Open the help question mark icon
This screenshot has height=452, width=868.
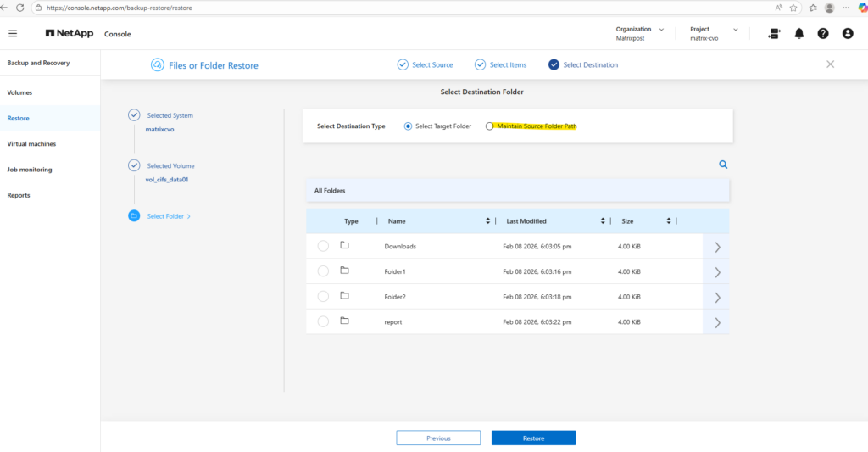click(823, 34)
